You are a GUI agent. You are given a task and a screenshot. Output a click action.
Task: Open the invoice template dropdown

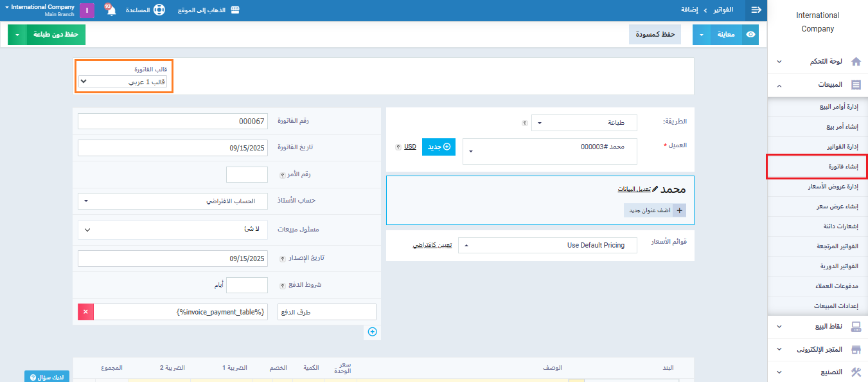(123, 82)
